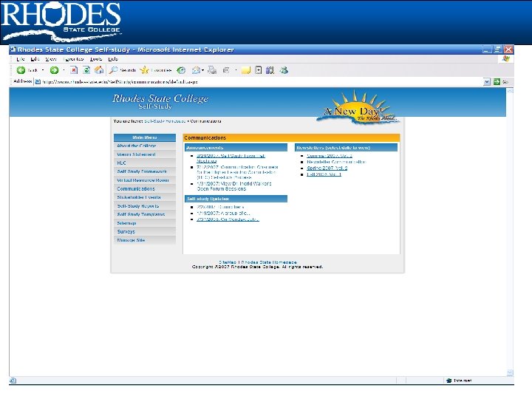This screenshot has width=532, height=399.
Task: Open the last Self-Study Updates link
Action: click(x=228, y=219)
